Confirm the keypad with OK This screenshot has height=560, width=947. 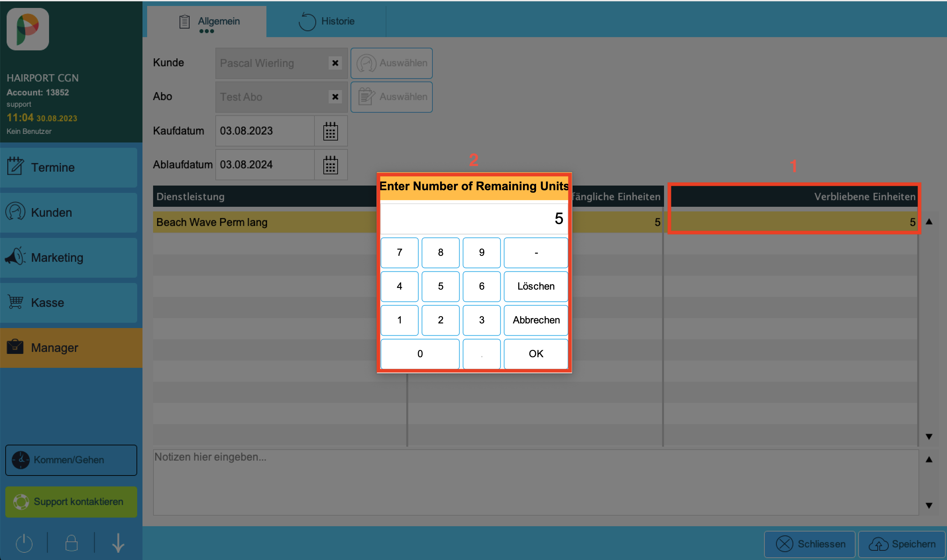point(536,354)
